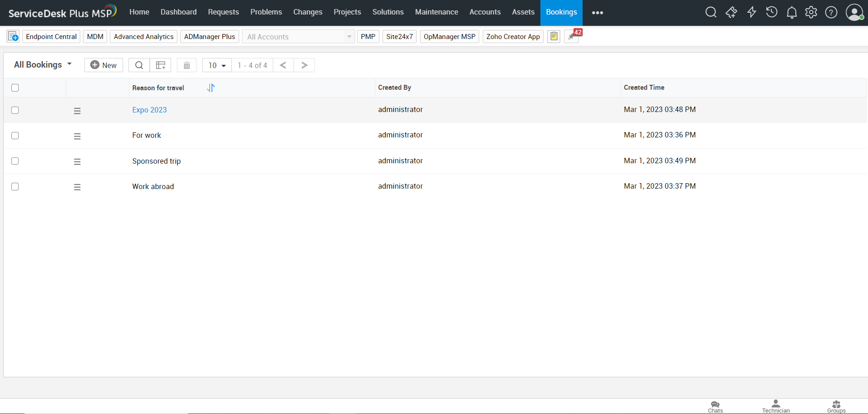Click the quick create ticket icon
Image resolution: width=868 pixels, height=414 pixels.
coord(731,12)
